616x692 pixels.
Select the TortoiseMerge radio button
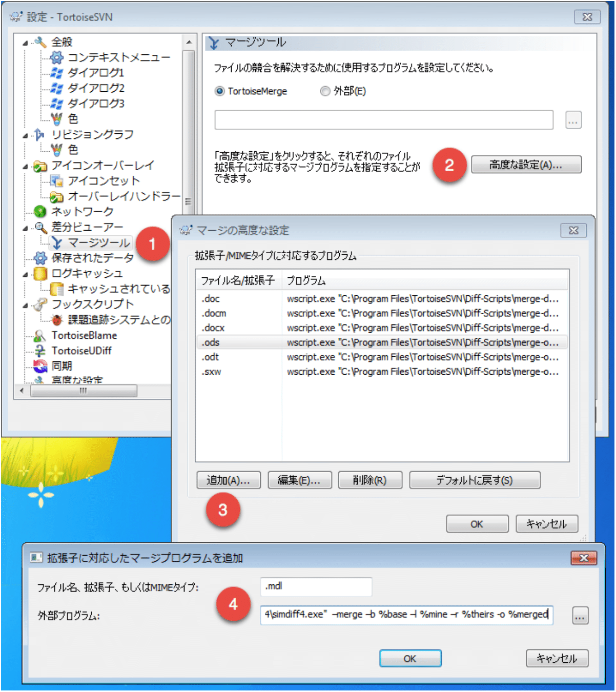tap(220, 91)
